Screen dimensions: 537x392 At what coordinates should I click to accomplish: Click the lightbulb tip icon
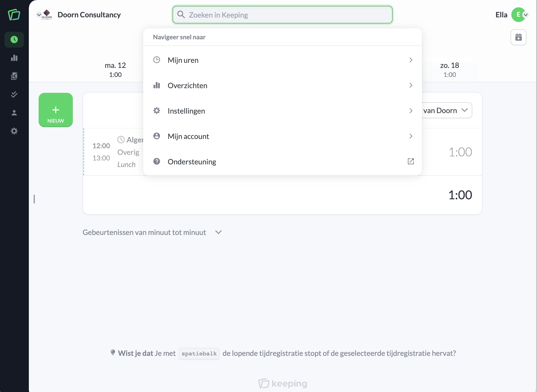(113, 353)
